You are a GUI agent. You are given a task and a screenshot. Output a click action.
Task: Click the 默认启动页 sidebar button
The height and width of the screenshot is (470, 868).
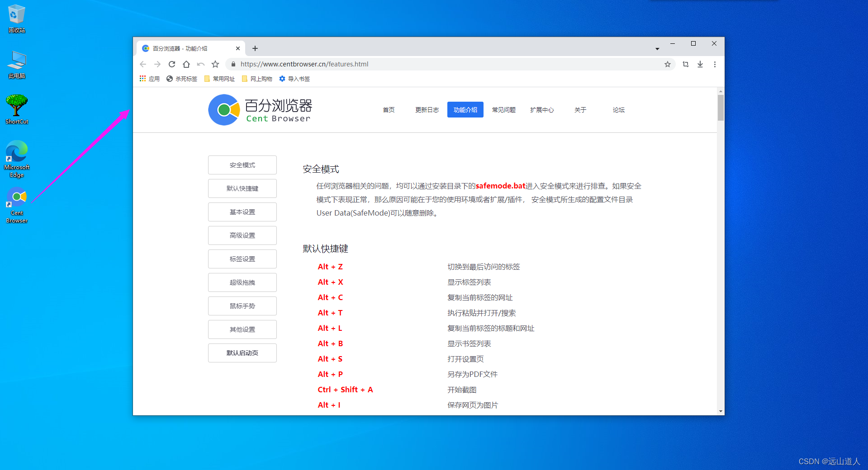pyautogui.click(x=242, y=353)
